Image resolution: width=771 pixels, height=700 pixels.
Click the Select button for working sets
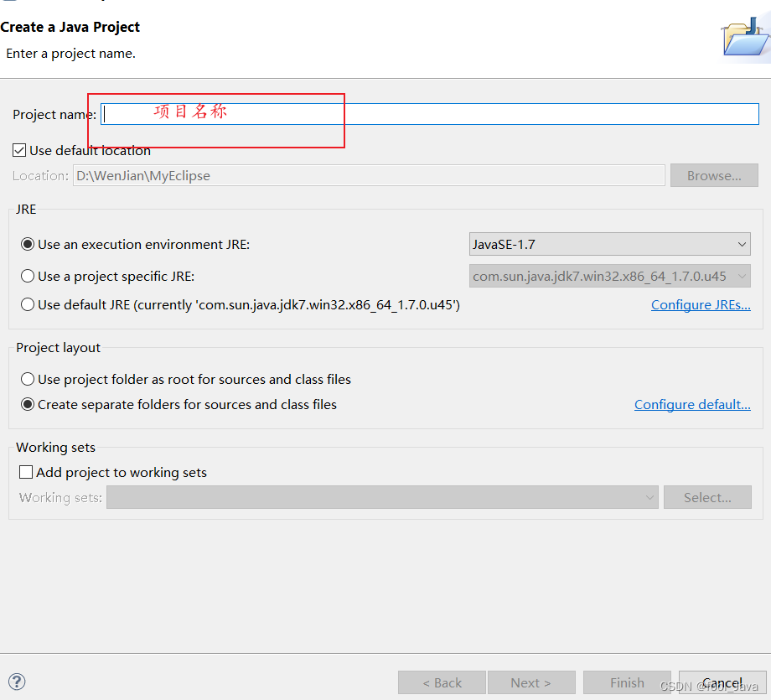tap(707, 497)
